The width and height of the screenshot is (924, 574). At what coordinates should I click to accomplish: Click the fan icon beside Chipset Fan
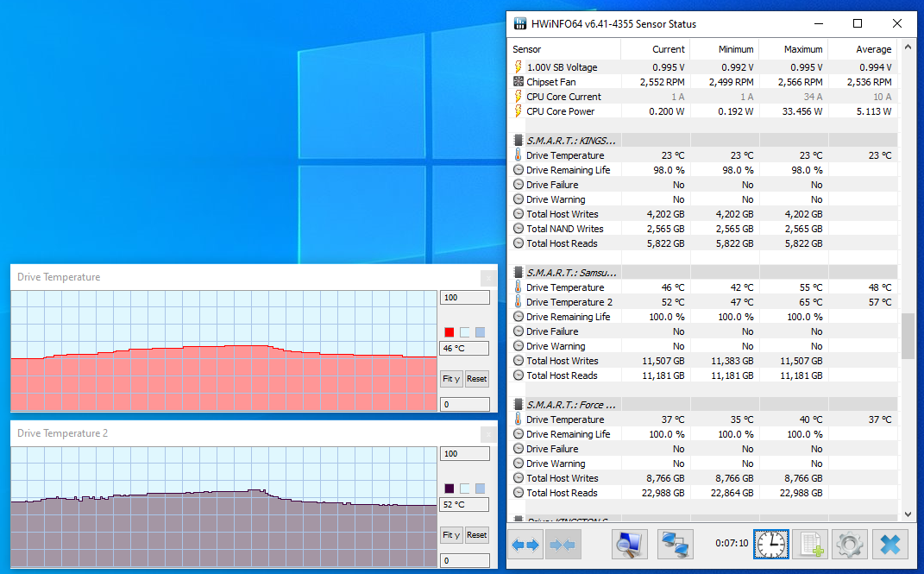click(518, 81)
